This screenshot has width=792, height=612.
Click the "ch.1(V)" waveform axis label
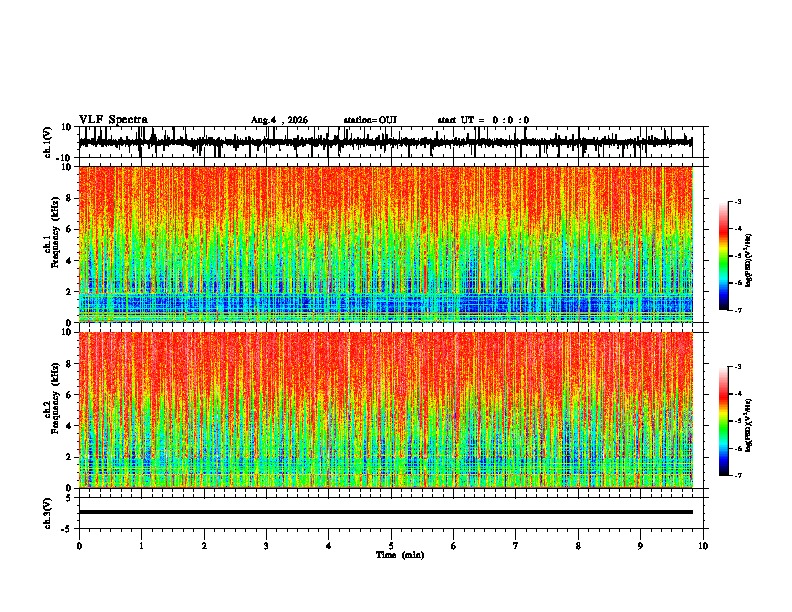tap(48, 142)
